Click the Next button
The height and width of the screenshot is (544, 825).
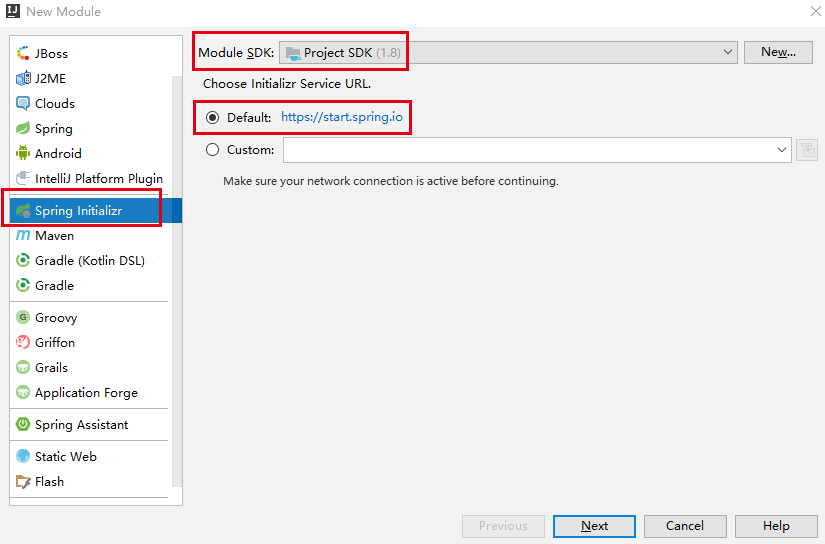[594, 526]
